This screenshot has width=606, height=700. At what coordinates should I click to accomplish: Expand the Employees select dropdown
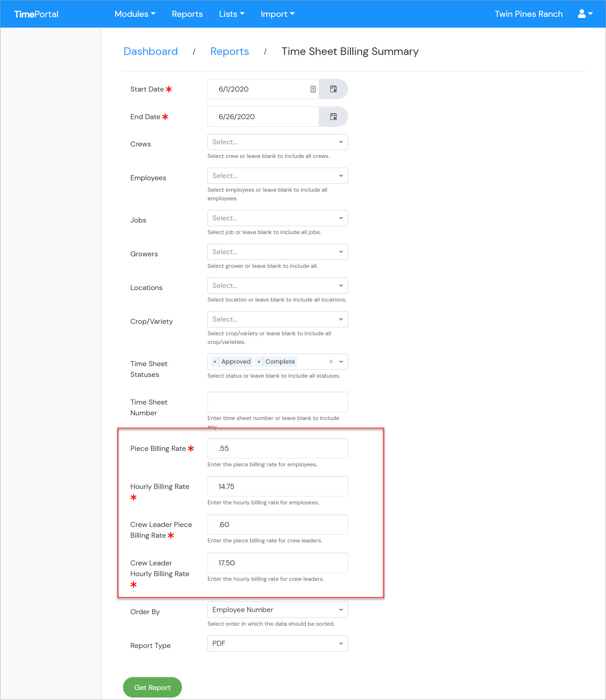(x=277, y=176)
